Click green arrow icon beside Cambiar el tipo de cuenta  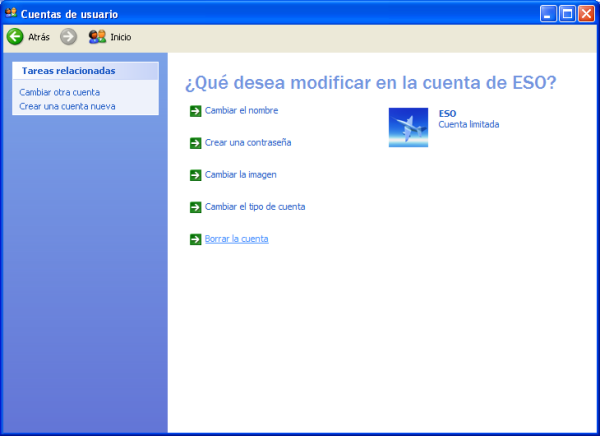click(195, 207)
